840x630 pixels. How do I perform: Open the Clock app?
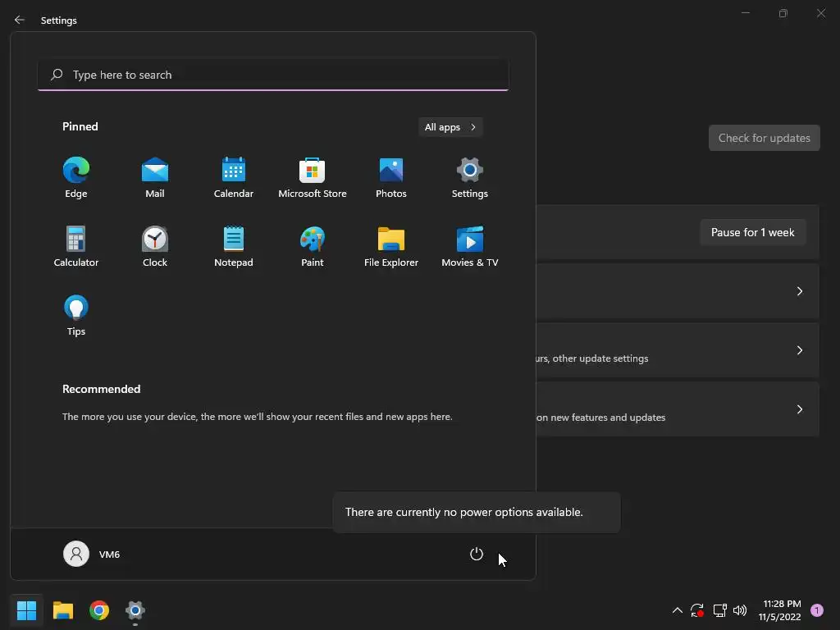[155, 246]
